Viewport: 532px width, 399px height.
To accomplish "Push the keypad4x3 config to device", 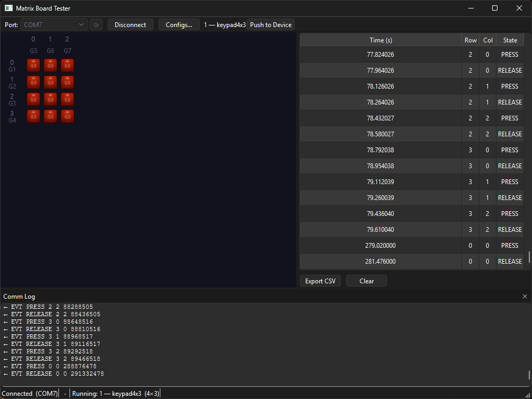I will tap(271, 24).
